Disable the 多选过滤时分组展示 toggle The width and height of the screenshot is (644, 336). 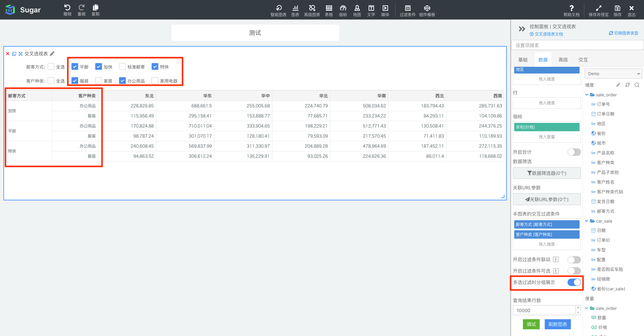(574, 282)
